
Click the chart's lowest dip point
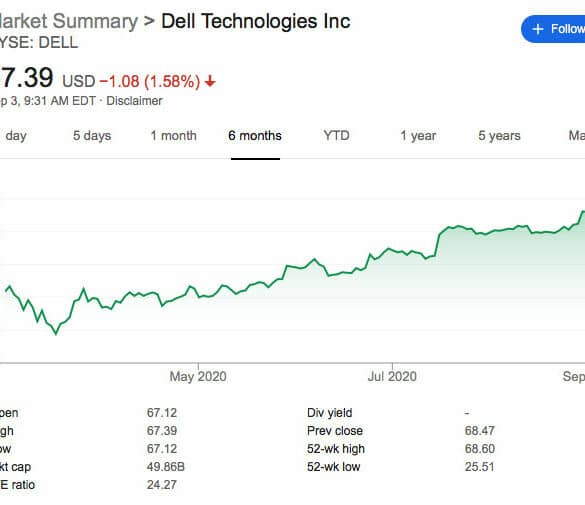pos(56,334)
